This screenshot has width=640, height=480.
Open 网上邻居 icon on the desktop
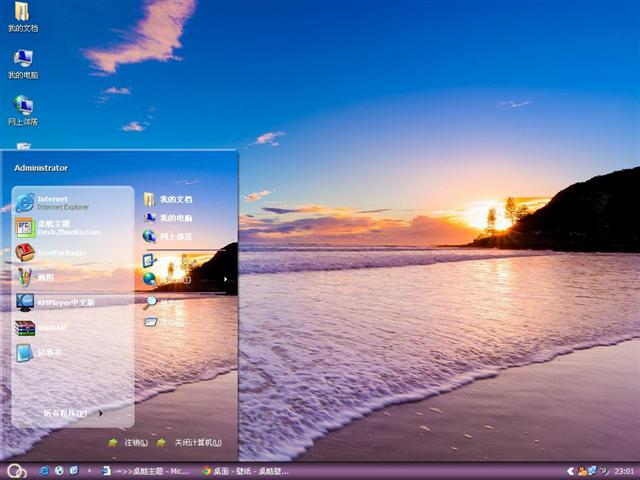coord(22,109)
